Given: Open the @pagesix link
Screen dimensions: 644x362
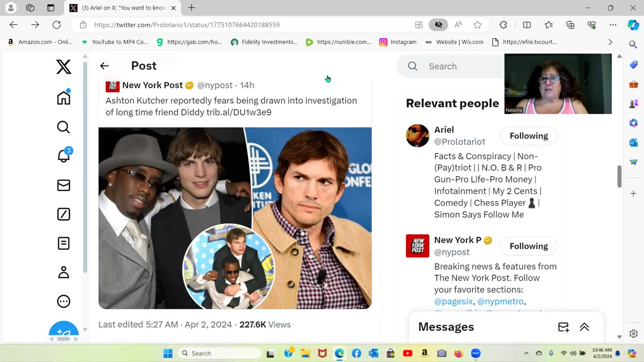Looking at the screenshot, I should click(x=453, y=301).
